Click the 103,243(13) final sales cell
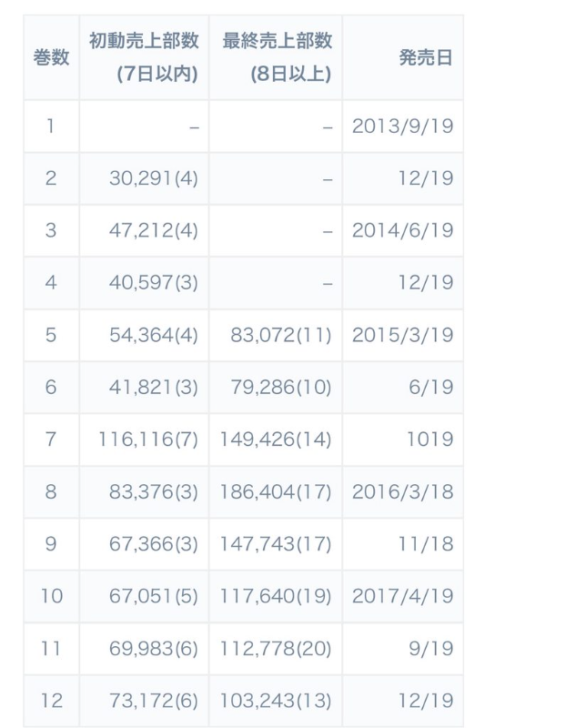576x728 pixels. (x=276, y=701)
